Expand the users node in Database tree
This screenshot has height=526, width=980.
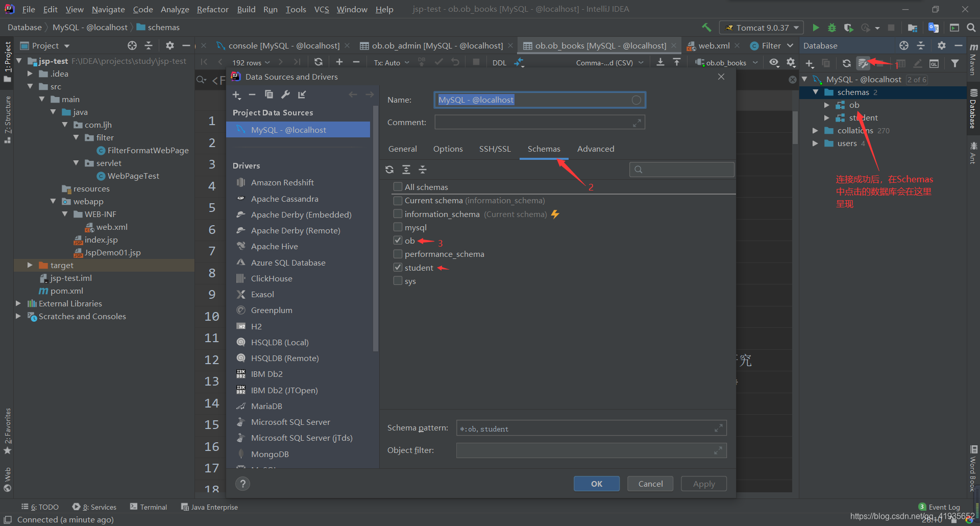815,144
